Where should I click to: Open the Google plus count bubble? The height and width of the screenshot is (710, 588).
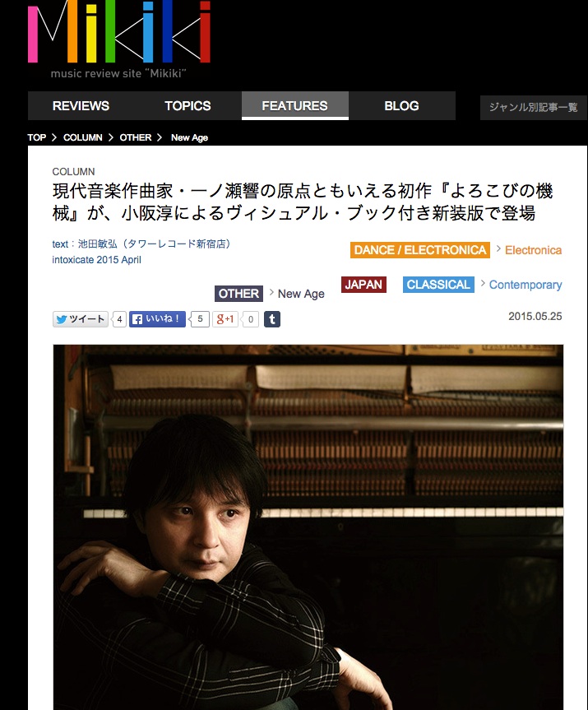click(x=250, y=319)
